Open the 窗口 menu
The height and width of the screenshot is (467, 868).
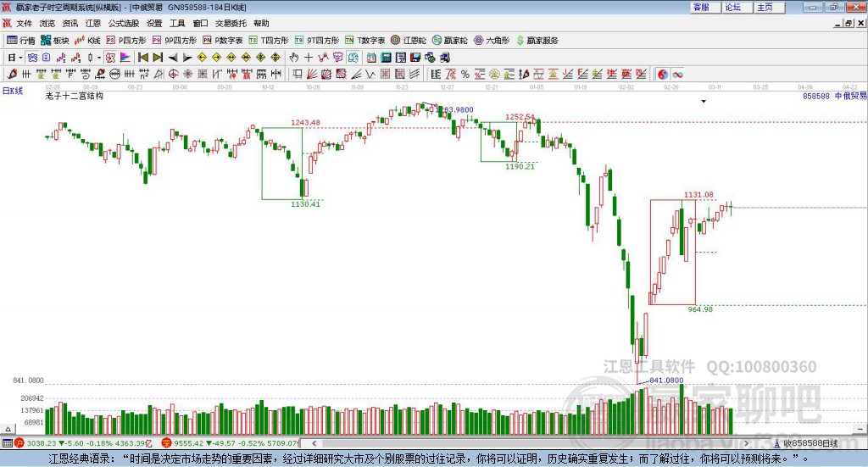[x=200, y=23]
